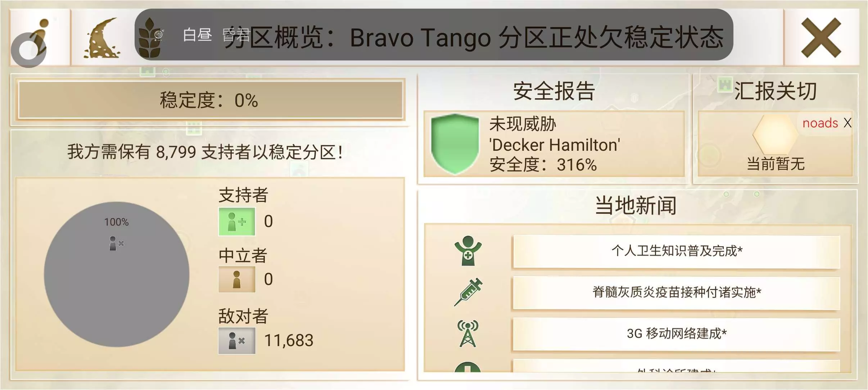Close the zone overview with the large X
The image size is (868, 390).
tap(821, 38)
